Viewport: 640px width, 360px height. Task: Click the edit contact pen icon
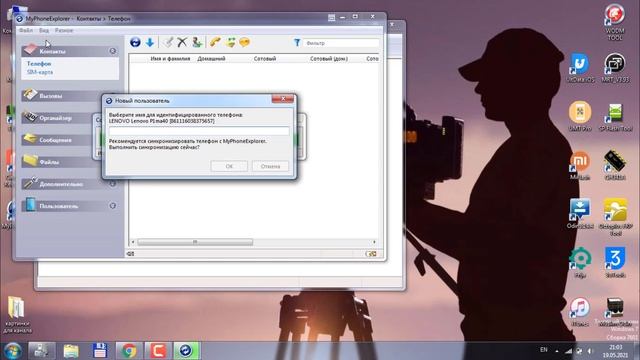point(168,42)
